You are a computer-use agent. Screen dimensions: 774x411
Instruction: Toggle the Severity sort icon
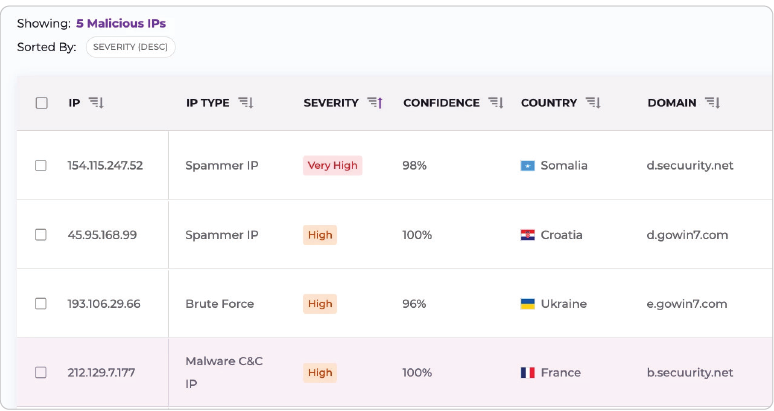tap(375, 103)
